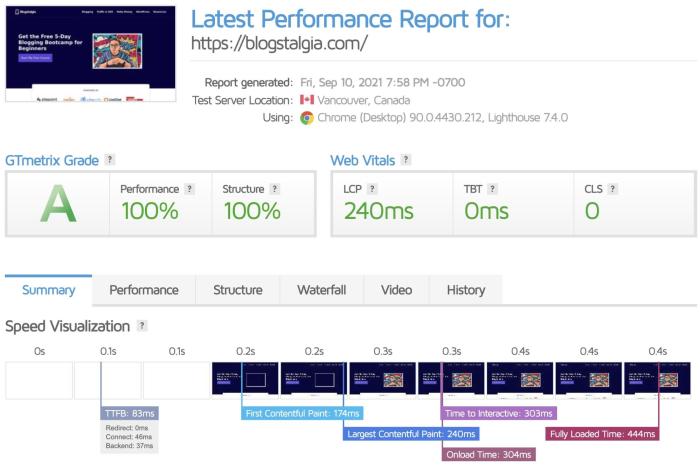Viewport: 700px width, 473px height.
Task: Click the LCP question mark icon
Action: (x=372, y=189)
